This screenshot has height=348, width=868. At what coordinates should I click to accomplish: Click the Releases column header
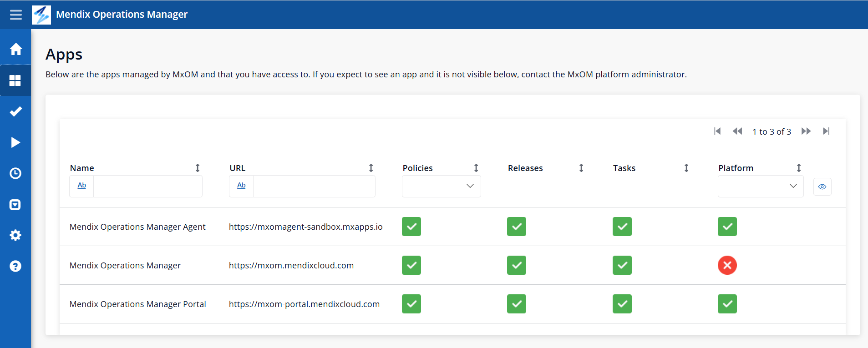525,168
